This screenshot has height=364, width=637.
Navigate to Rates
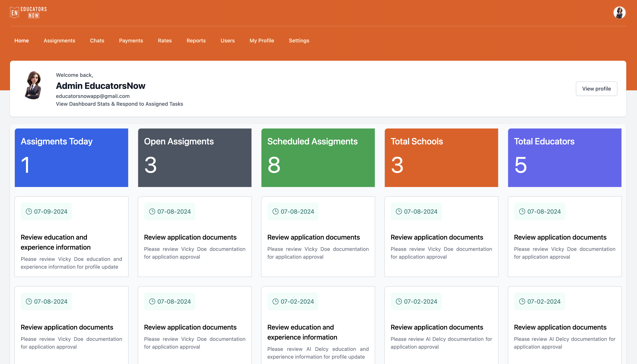pos(164,41)
